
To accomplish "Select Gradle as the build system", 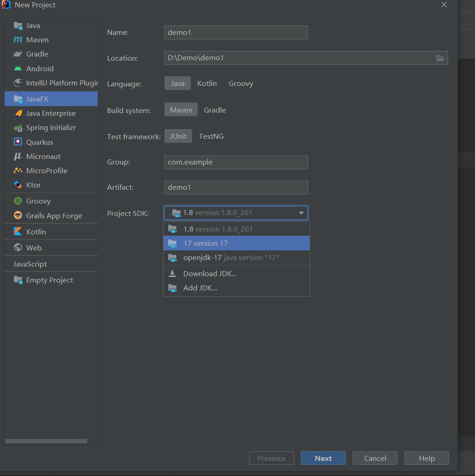I will pyautogui.click(x=215, y=110).
